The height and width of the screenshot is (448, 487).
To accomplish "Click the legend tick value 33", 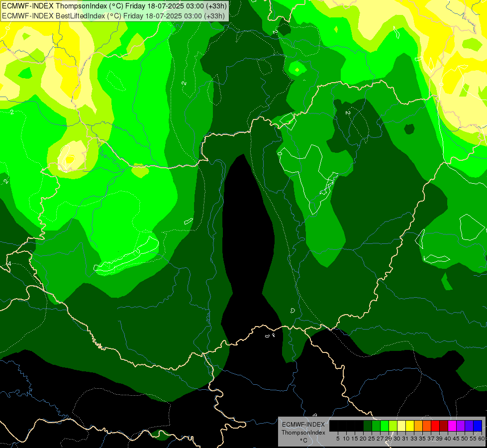I will [414, 439].
